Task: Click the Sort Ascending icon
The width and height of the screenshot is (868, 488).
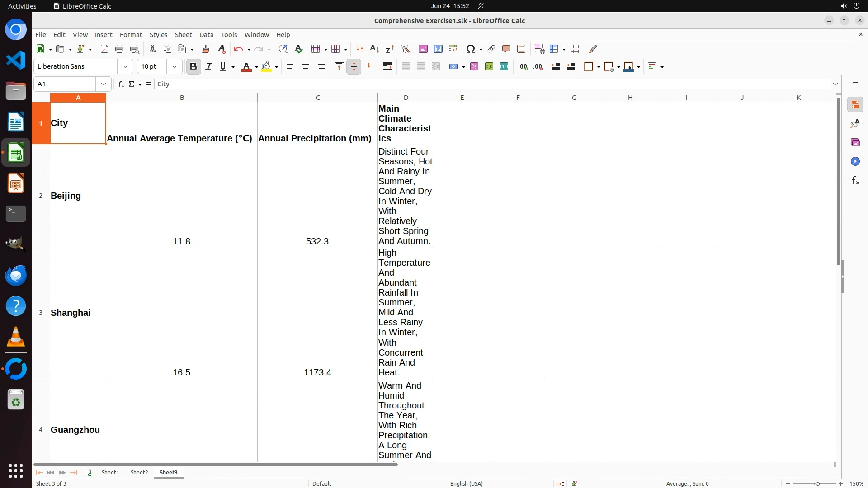Action: pyautogui.click(x=374, y=49)
